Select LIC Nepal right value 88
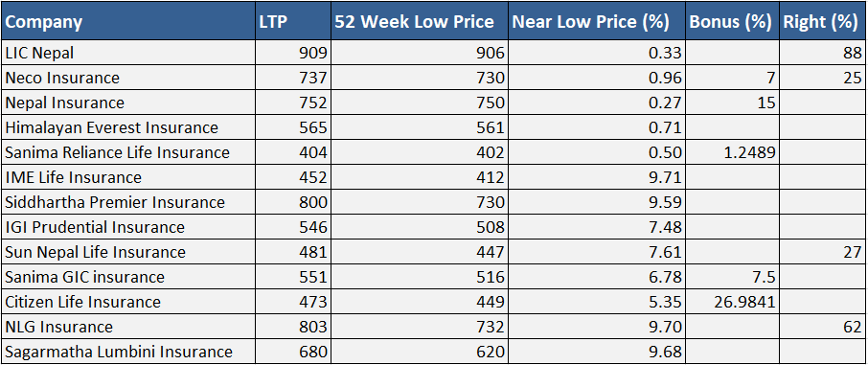Screen dimensions: 868x365 (852, 53)
